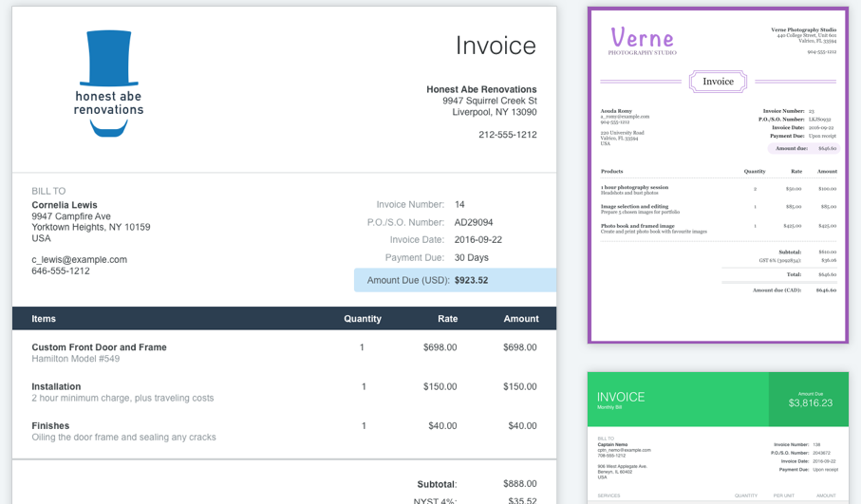Click the Amount column header
Image resolution: width=861 pixels, height=504 pixels.
[521, 318]
